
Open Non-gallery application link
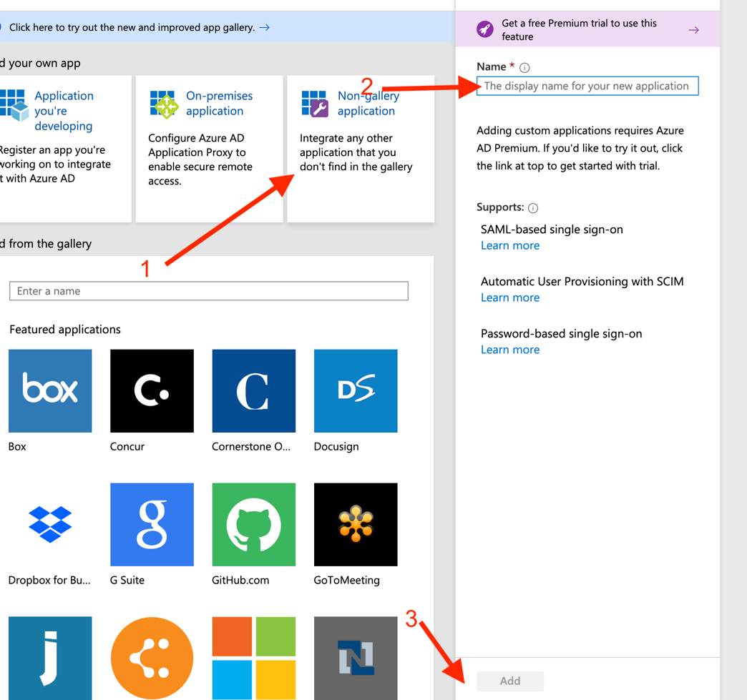[368, 104]
